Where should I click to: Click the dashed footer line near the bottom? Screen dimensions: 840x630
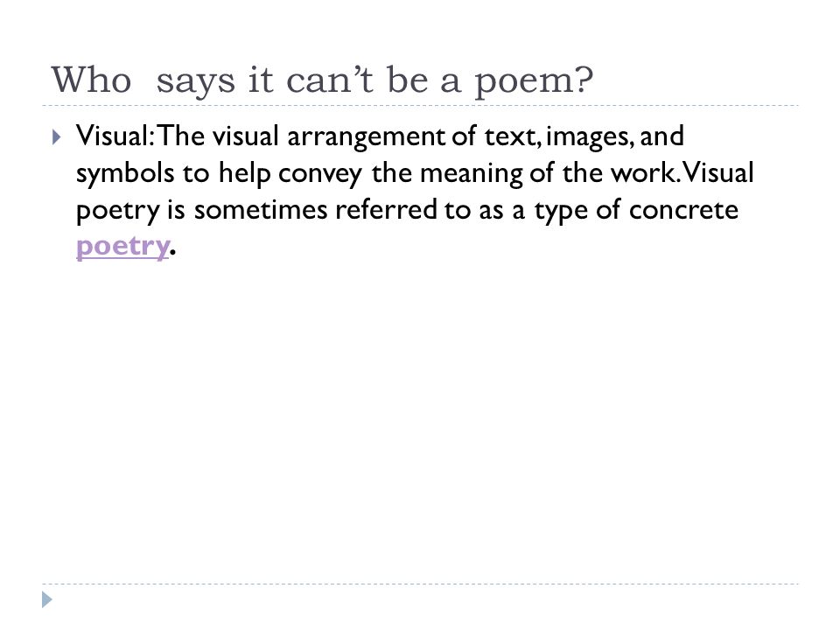pyautogui.click(x=420, y=584)
